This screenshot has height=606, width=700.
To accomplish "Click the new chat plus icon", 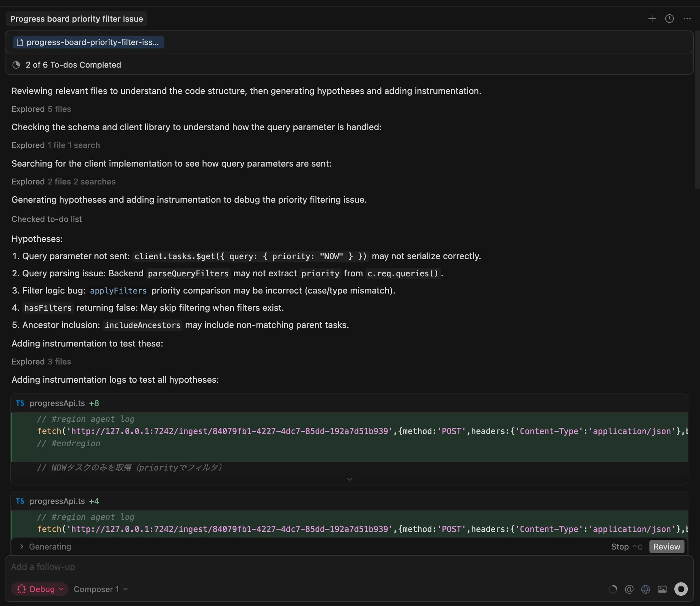I will pos(652,19).
